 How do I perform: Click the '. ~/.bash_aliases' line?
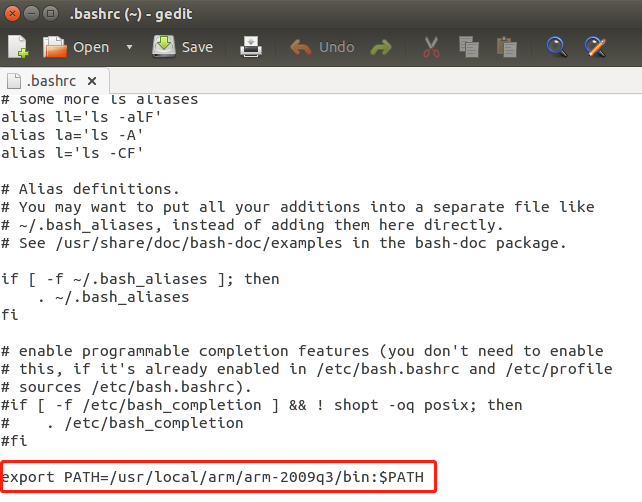point(113,297)
